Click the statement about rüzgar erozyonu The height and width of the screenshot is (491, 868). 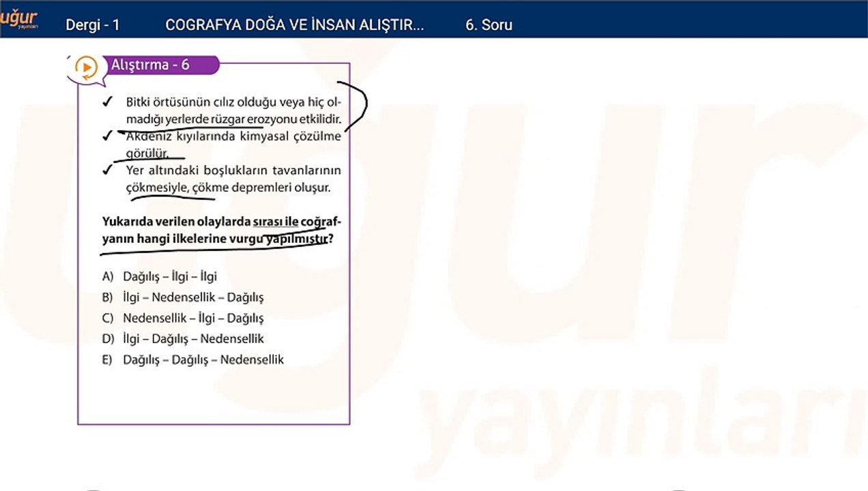tap(233, 110)
